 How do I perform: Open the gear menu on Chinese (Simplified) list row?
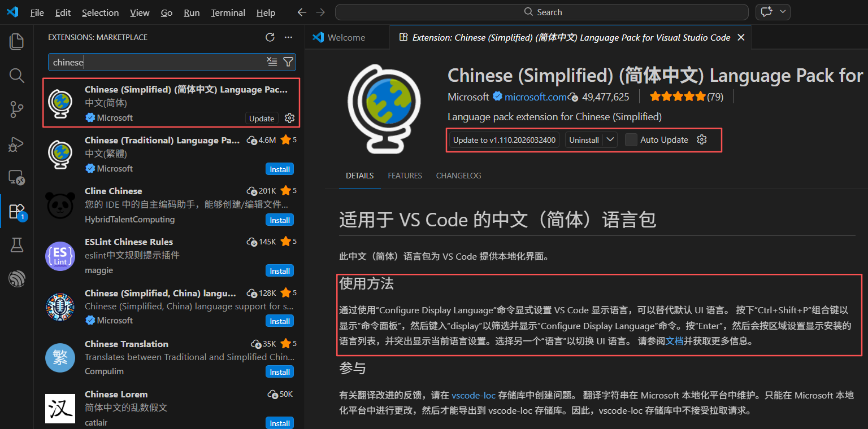point(290,118)
